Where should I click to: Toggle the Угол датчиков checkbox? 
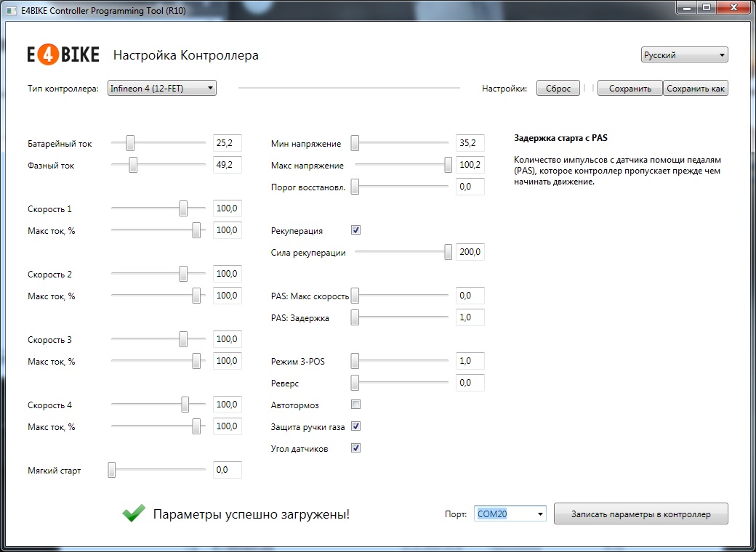coord(356,448)
